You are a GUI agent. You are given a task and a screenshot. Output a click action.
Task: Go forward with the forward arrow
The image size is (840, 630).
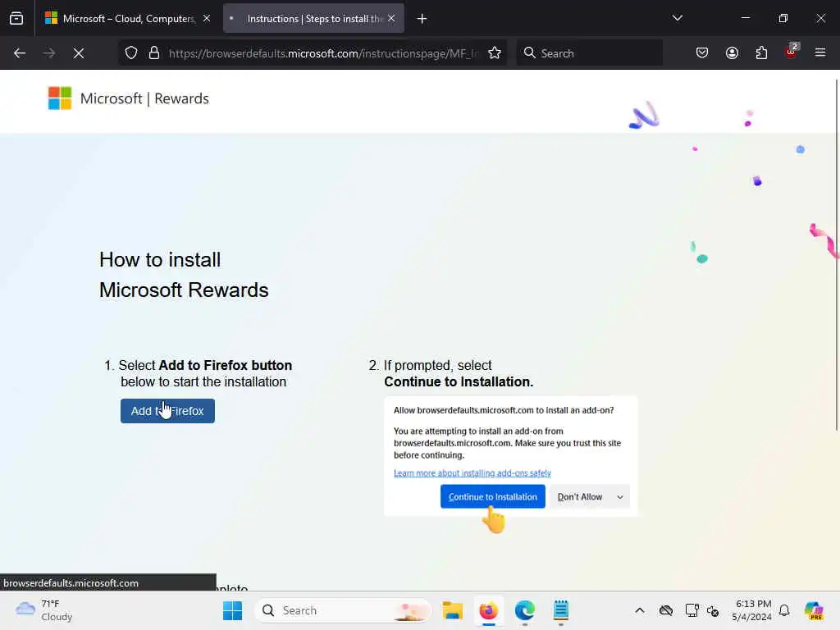click(x=49, y=53)
